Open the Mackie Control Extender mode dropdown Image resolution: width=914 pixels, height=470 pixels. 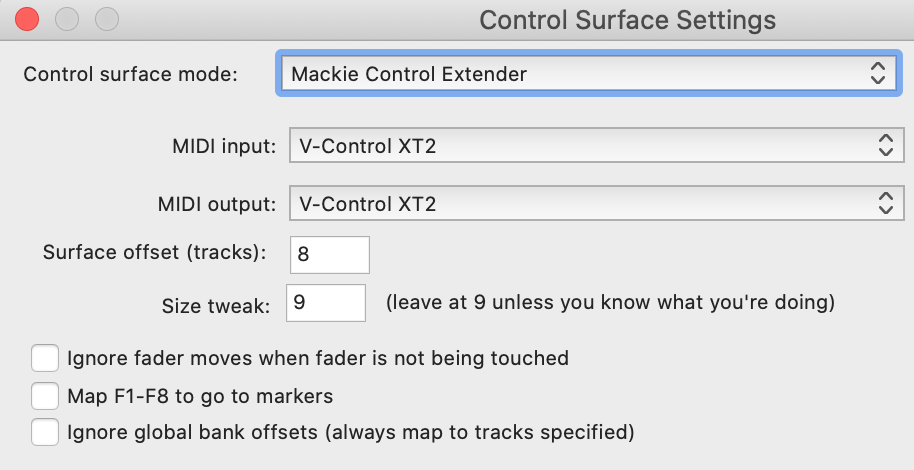tap(585, 73)
